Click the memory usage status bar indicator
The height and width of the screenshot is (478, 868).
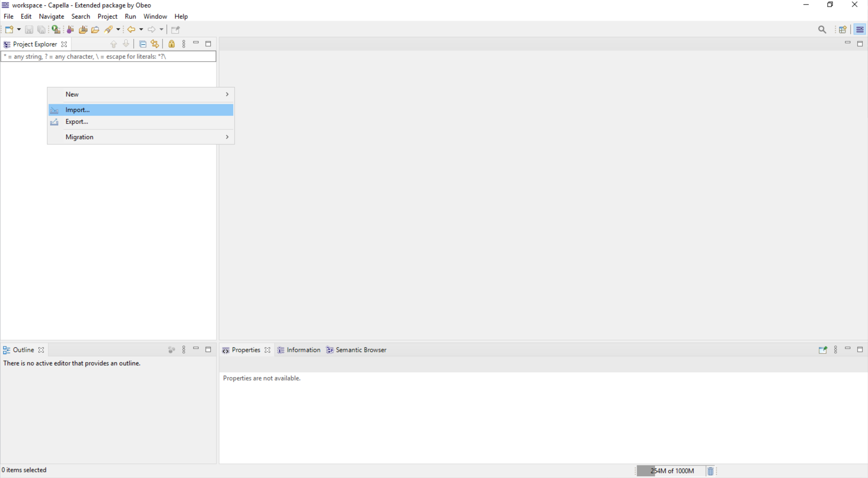(x=671, y=470)
